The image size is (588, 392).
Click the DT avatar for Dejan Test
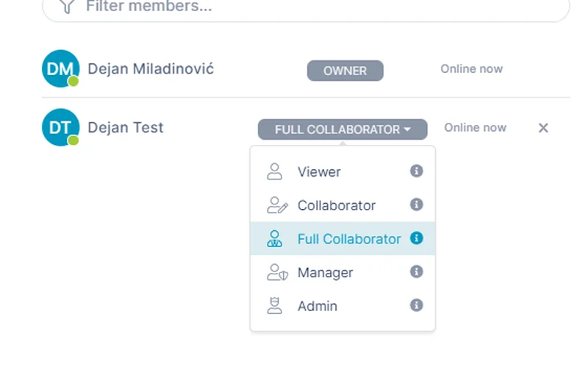click(x=60, y=127)
